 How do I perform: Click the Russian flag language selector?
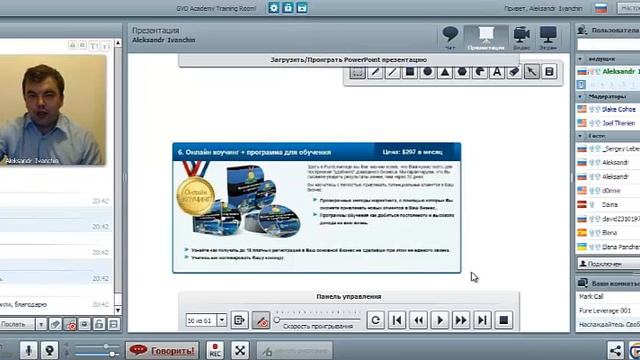(601, 8)
